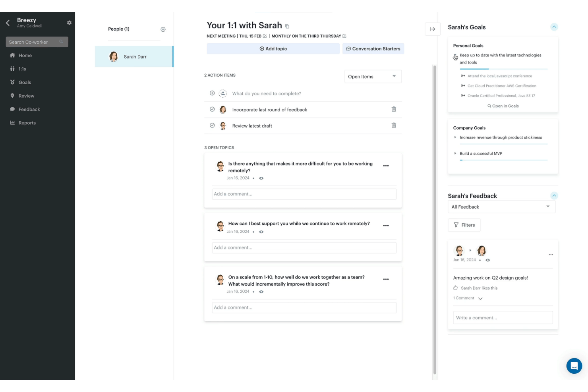Open the All Feedback dropdown
Image resolution: width=588 pixels, height=392 pixels.
pyautogui.click(x=501, y=207)
